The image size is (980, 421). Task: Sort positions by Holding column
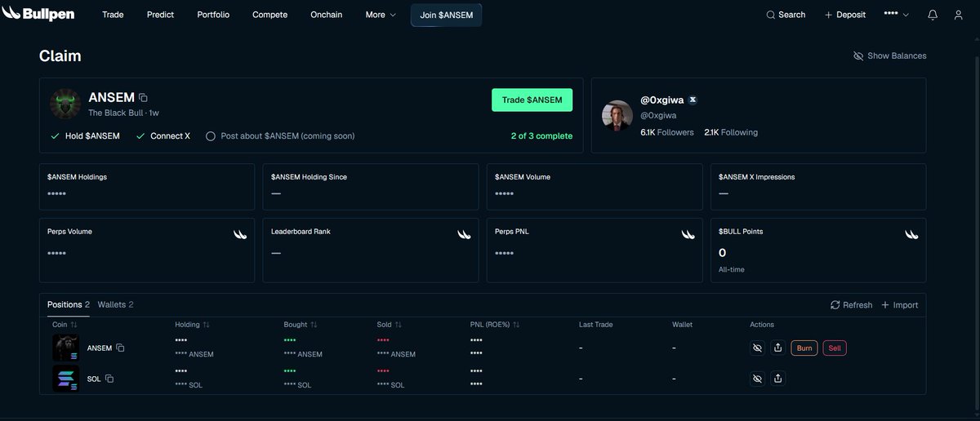[192, 325]
